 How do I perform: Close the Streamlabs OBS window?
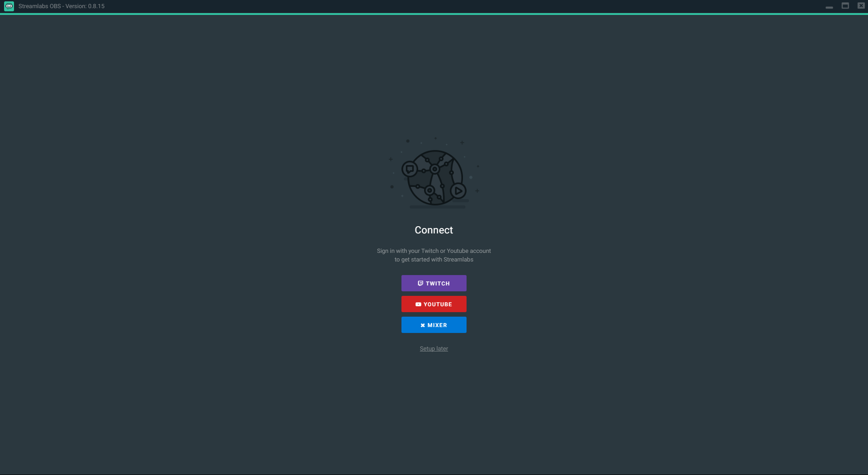(861, 6)
